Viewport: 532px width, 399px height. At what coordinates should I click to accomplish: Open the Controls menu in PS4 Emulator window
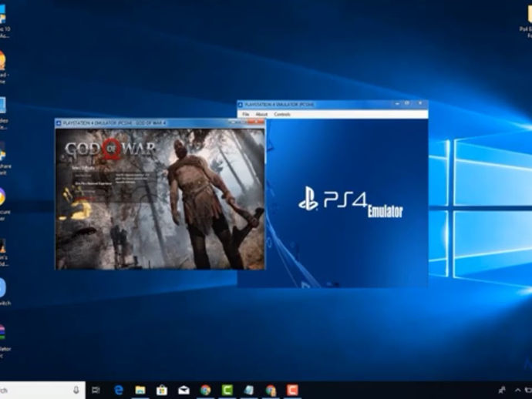(x=282, y=114)
